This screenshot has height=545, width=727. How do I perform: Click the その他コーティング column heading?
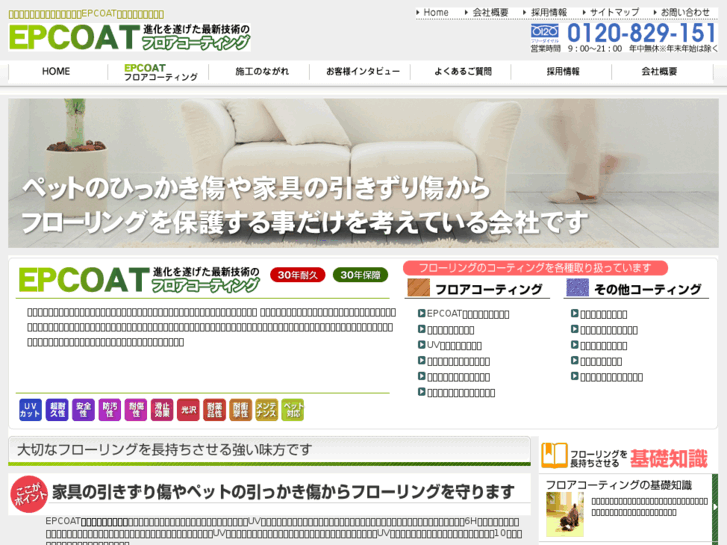648,289
